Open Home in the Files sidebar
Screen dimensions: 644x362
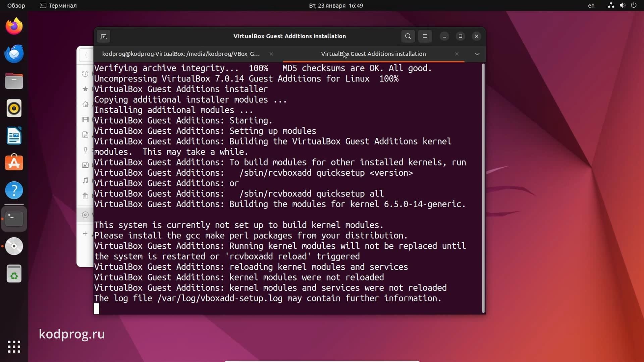[85, 104]
